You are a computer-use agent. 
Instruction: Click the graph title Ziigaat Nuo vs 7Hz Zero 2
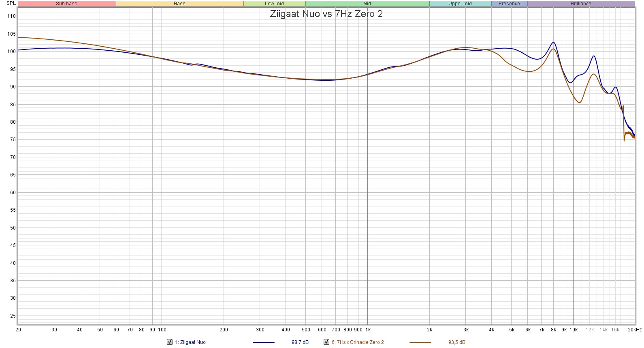[326, 14]
